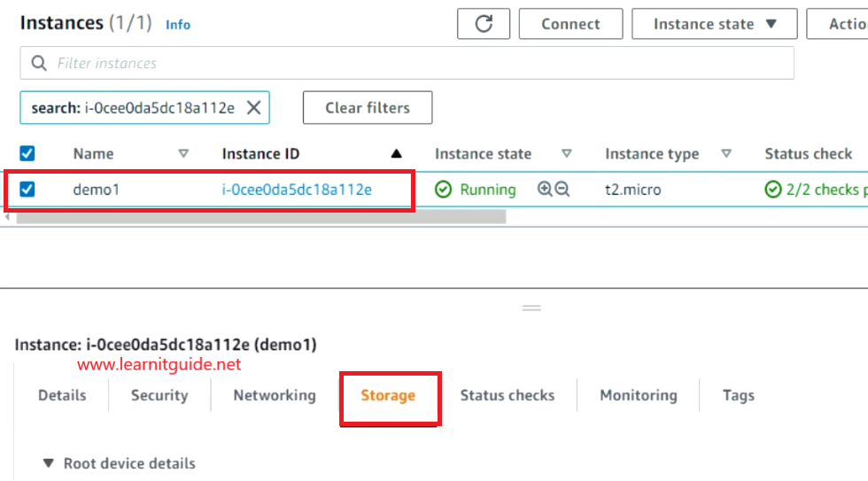Switch to the Security tab

159,395
